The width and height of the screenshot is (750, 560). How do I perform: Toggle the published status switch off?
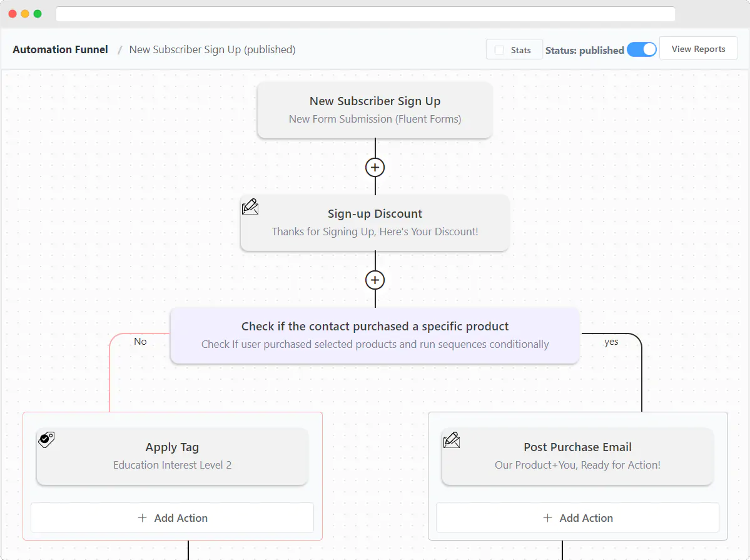(x=642, y=49)
